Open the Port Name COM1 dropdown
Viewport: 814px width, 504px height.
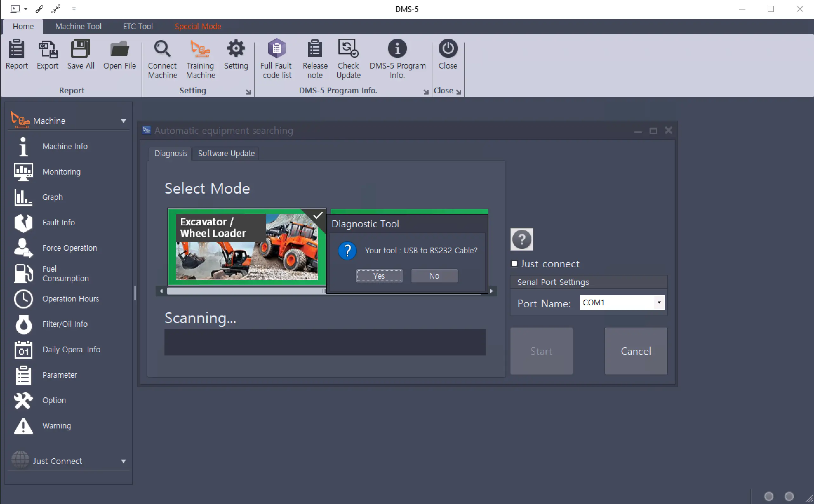click(x=659, y=302)
